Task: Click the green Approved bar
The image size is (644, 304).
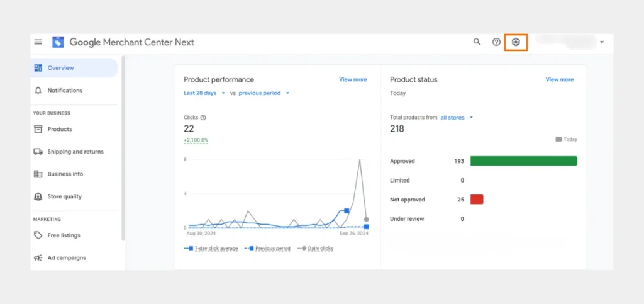Action: 524,161
